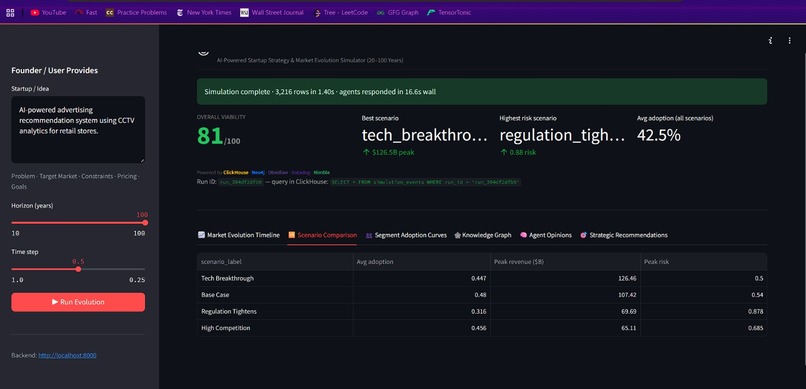Click the 126.46 peak revenue cell

click(565, 279)
